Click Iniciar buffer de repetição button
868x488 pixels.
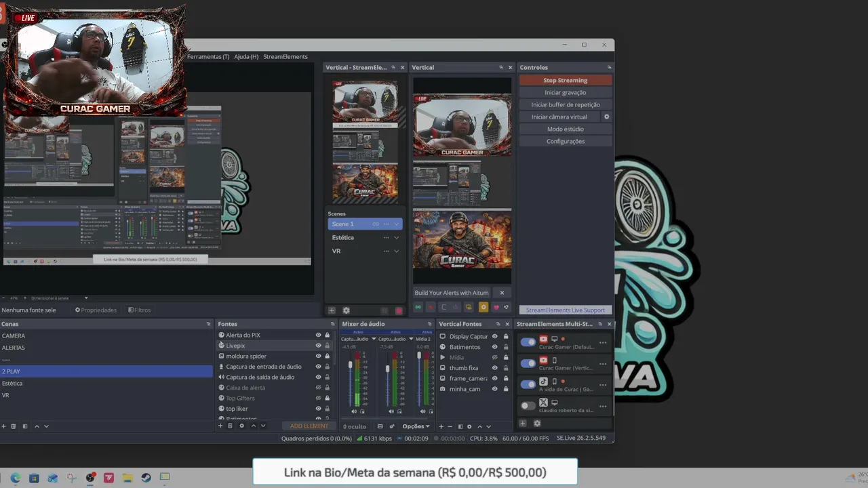(x=566, y=104)
